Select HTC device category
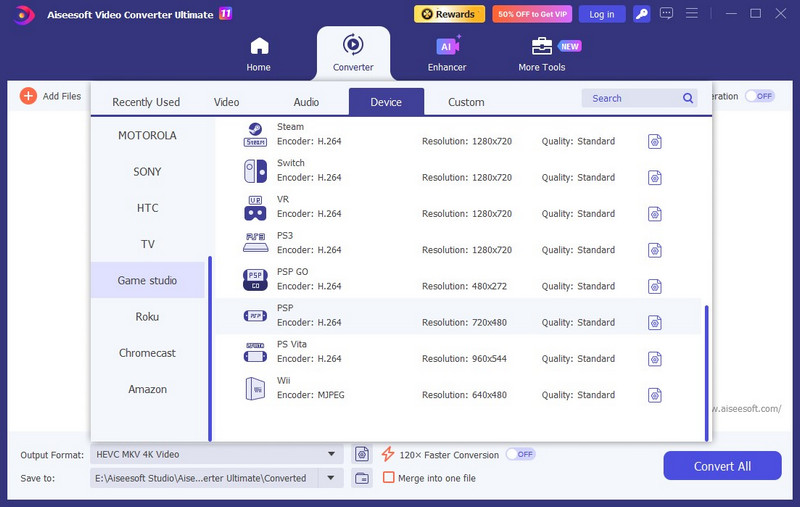This screenshot has width=800, height=507. (x=147, y=208)
